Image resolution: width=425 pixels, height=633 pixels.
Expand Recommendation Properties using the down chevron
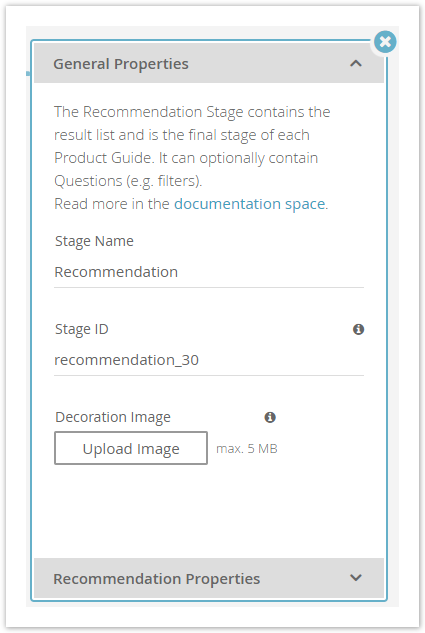(356, 578)
